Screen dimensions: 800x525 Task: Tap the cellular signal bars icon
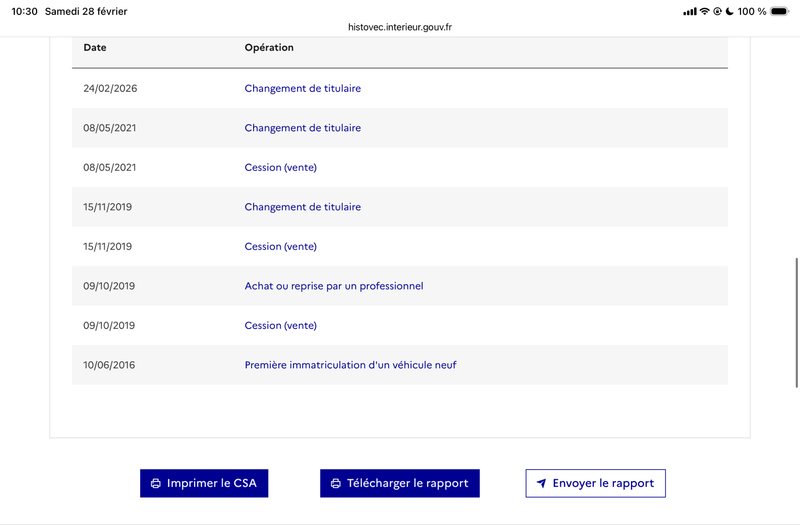tap(689, 11)
